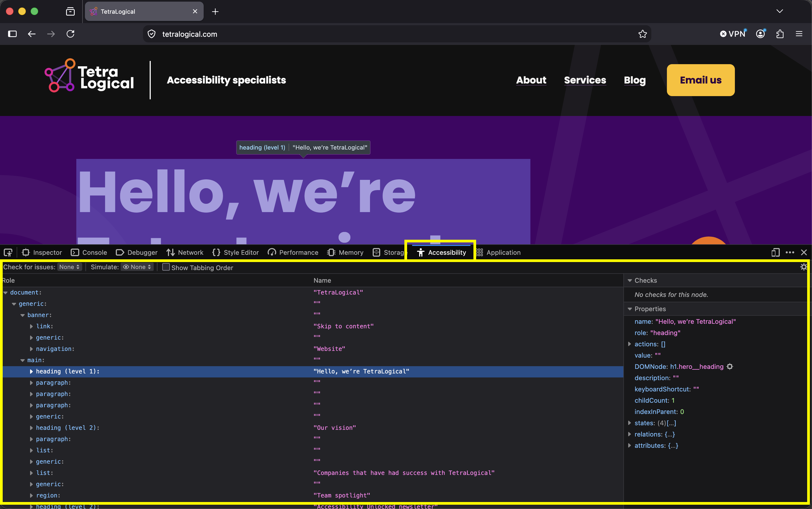
Task: Expand the region Team spotlight row
Action: click(31, 496)
